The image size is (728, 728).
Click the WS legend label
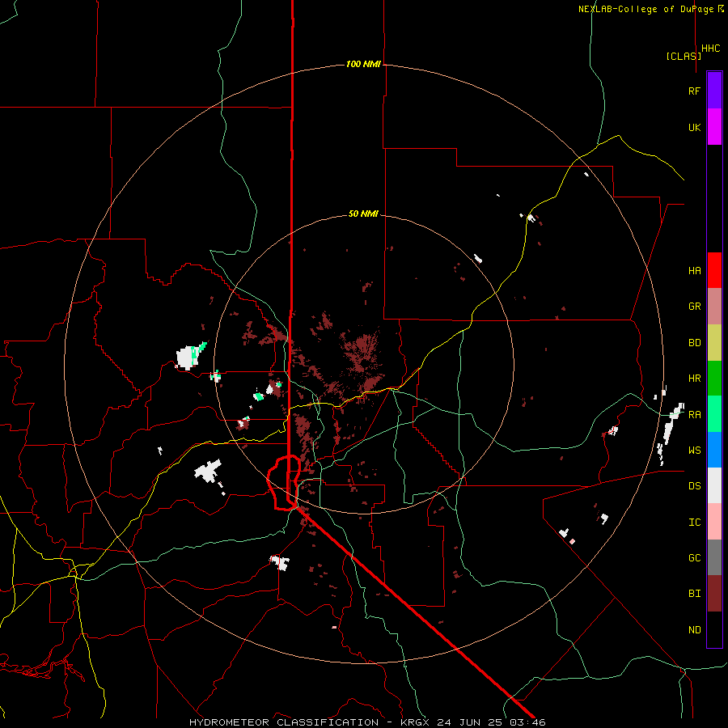[694, 450]
